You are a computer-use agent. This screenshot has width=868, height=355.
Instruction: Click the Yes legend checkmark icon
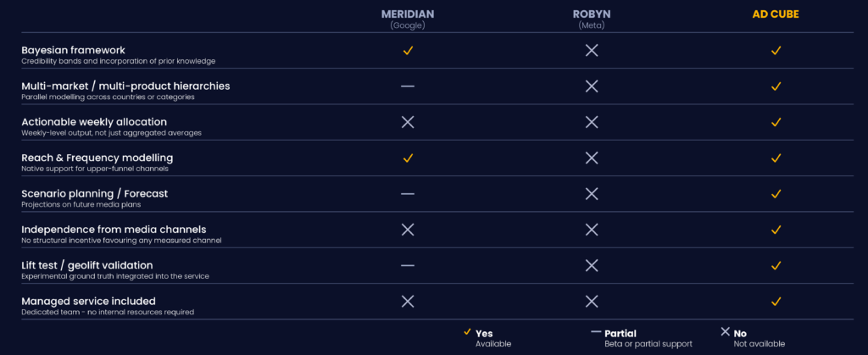pos(467,332)
